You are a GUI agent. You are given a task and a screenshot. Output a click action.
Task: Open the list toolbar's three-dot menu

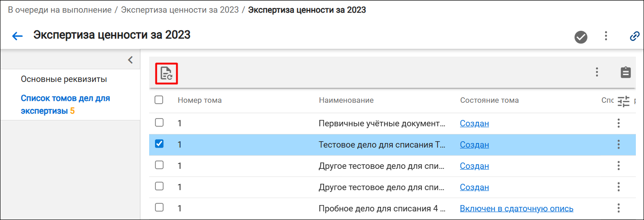pos(597,72)
